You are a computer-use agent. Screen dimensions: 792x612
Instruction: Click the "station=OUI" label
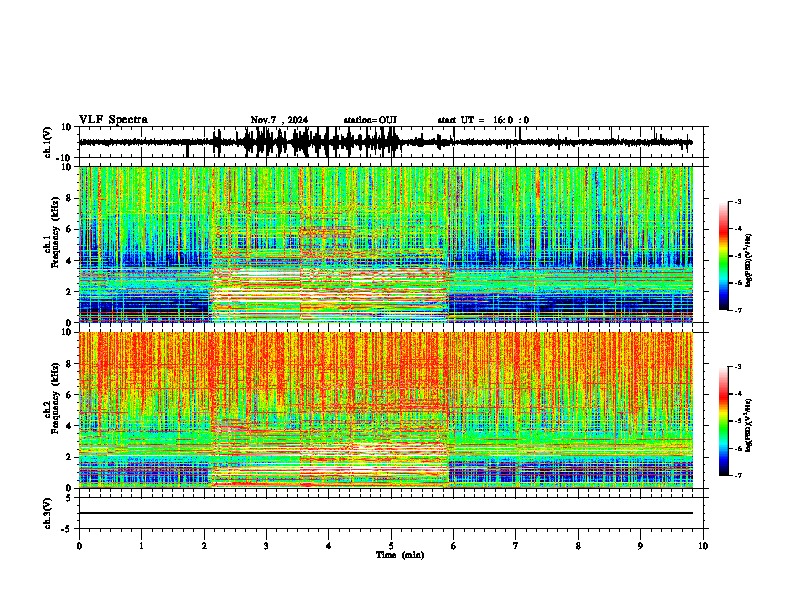[370, 120]
